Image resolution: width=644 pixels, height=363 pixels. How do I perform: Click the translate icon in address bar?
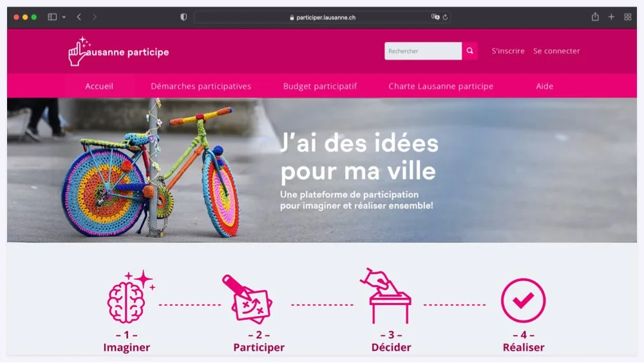(x=435, y=17)
